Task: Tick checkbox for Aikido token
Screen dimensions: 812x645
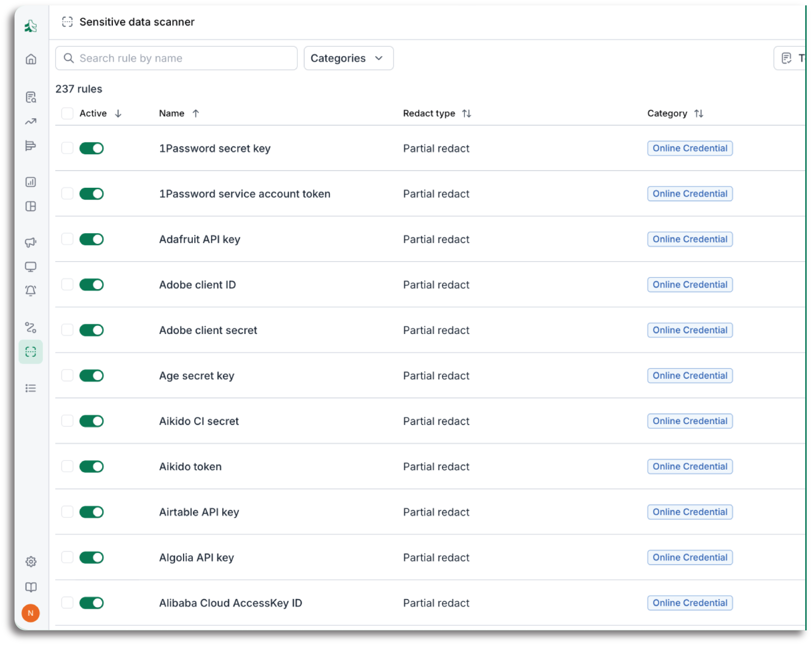Action: (x=67, y=466)
